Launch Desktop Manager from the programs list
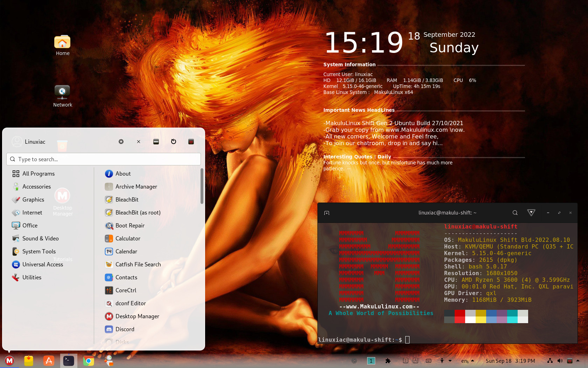 click(x=150, y=316)
